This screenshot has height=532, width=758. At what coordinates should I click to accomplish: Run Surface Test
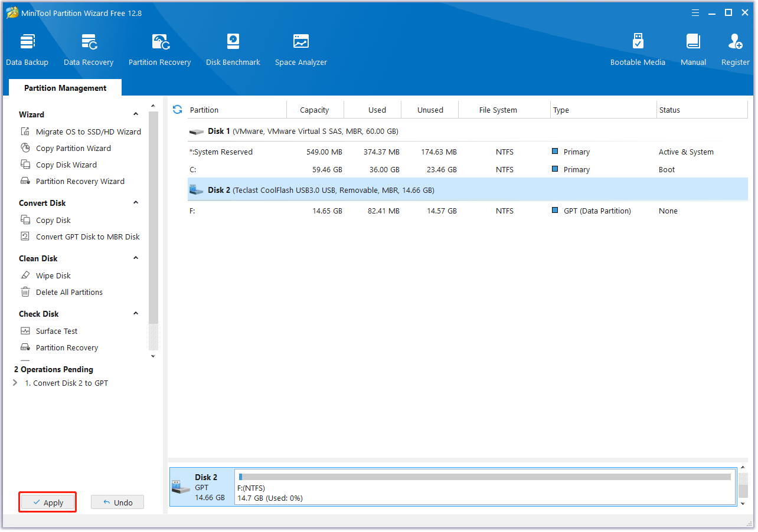coord(57,331)
